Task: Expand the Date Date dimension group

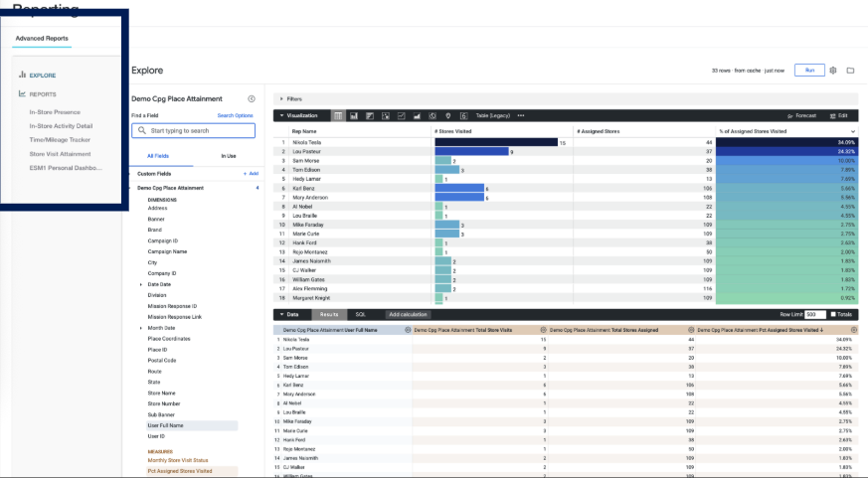Action: 140,284
